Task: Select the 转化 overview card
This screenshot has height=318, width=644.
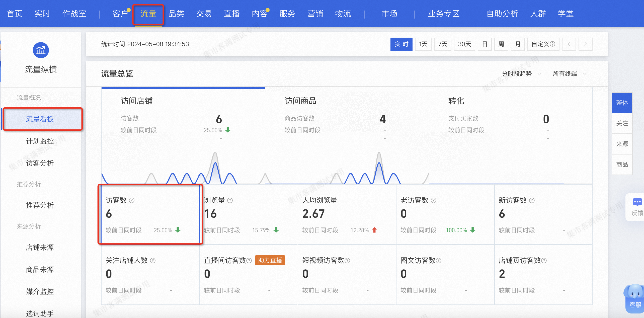Action: [x=511, y=135]
